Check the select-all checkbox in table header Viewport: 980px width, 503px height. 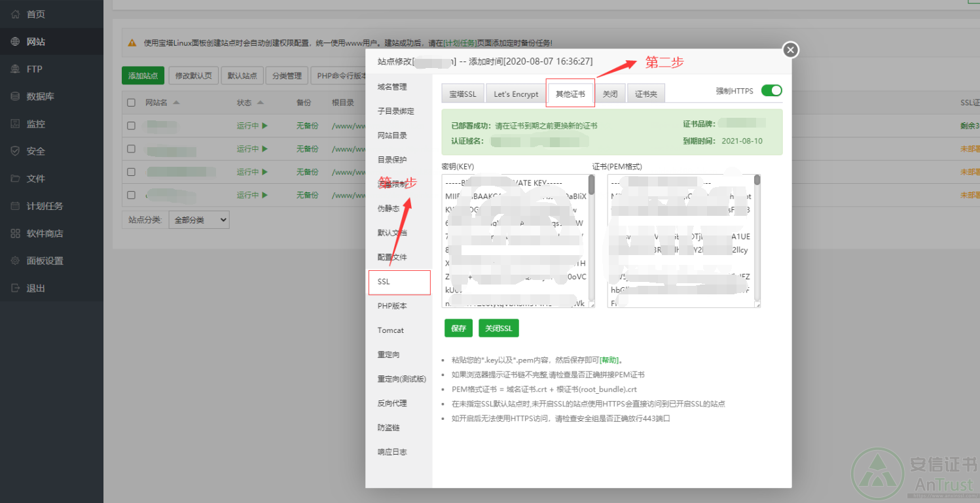(132, 103)
